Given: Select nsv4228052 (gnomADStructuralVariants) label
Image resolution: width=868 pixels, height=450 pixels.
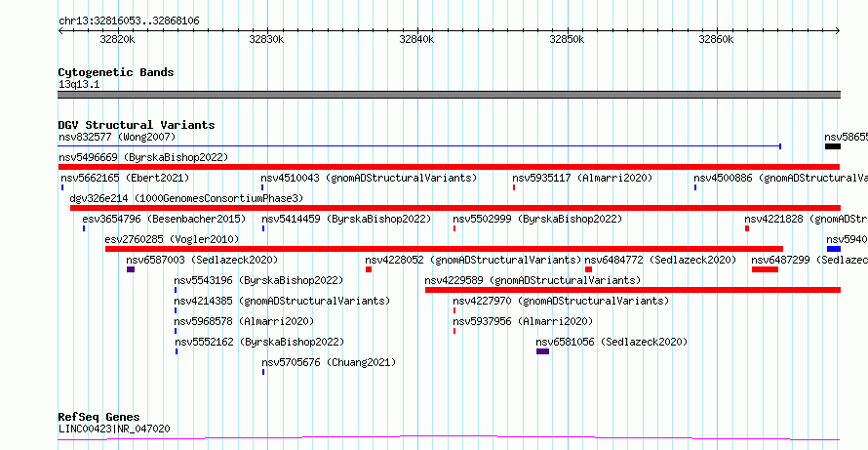Looking at the screenshot, I should (473, 260).
